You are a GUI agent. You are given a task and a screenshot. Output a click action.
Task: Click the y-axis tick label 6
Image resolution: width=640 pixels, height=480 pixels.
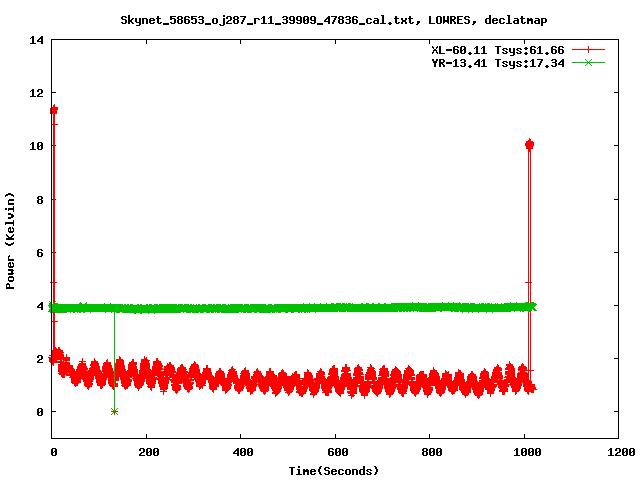click(x=40, y=252)
